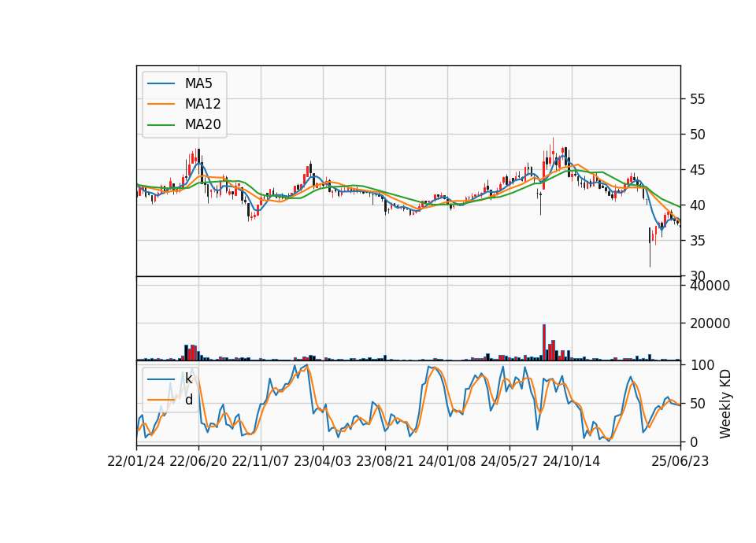Image resolution: width=756 pixels, height=543 pixels.
Task: Click the KD axis value 0
Action: [x=693, y=441]
